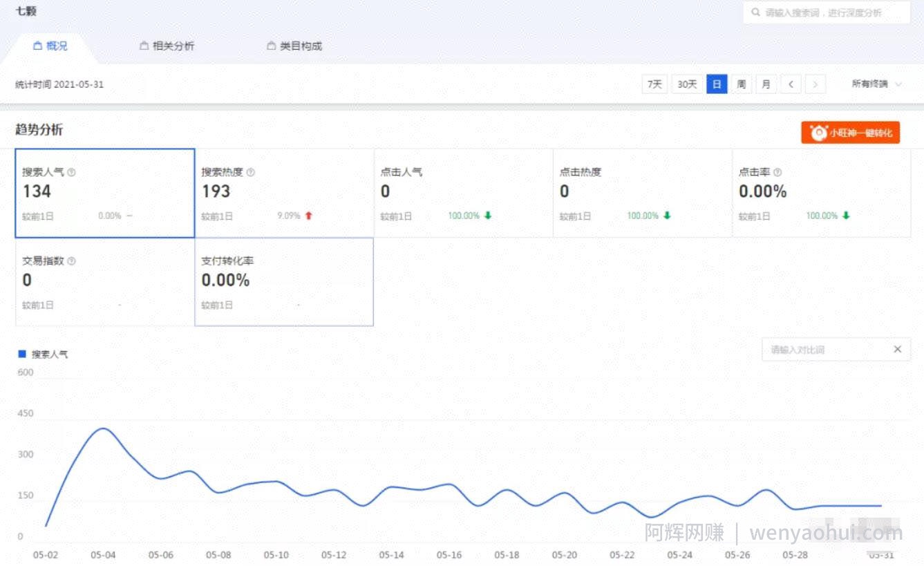Select the 日 daily granularity

[717, 84]
